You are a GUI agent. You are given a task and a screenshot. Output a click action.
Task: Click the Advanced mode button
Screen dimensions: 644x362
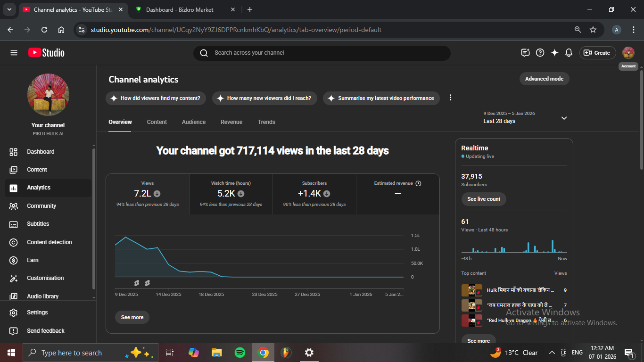[x=544, y=79]
